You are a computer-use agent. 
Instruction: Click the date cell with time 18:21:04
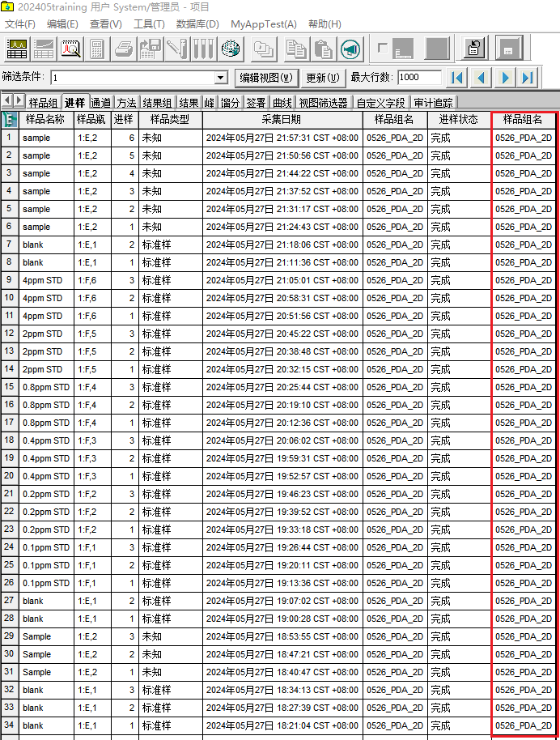pyautogui.click(x=282, y=725)
